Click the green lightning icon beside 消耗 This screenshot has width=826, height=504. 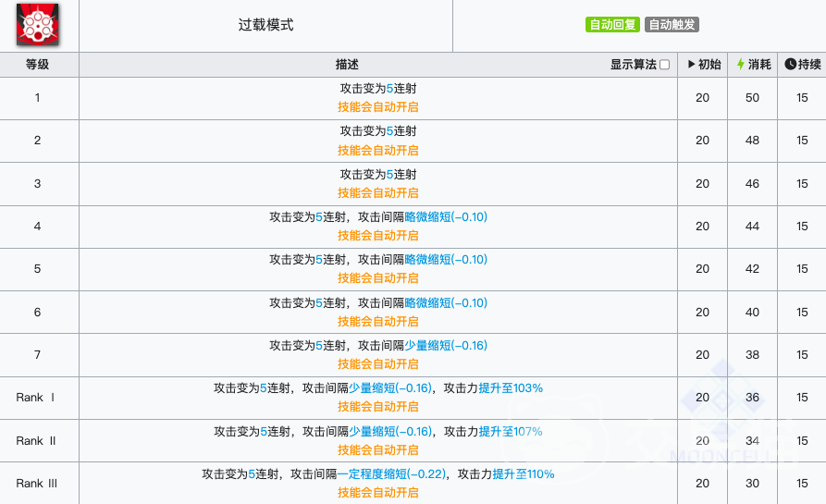coord(740,65)
